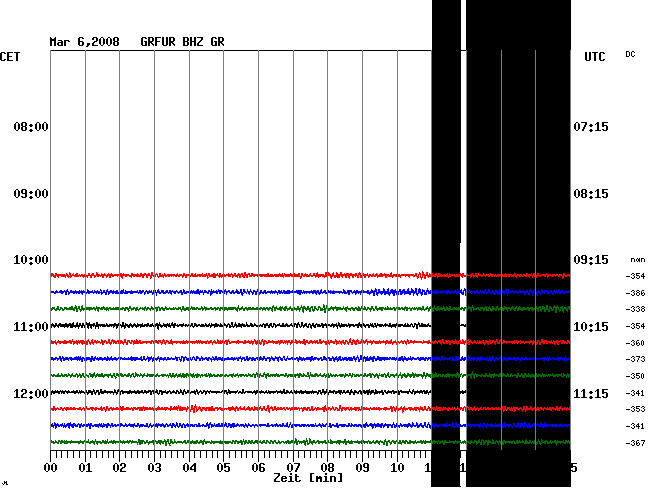
Task: Click the -353 DC offset value
Action: 635,409
